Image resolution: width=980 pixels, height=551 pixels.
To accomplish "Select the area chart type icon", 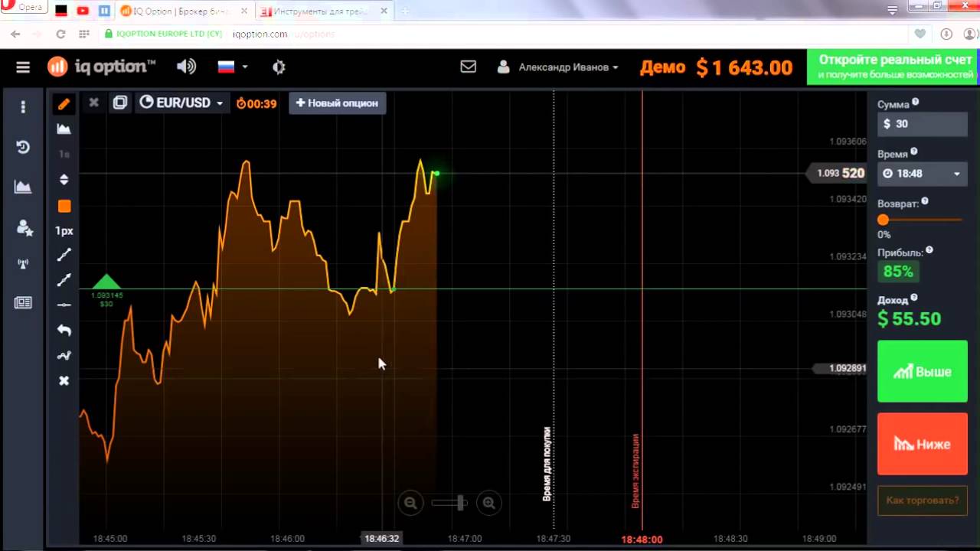I will pyautogui.click(x=64, y=129).
